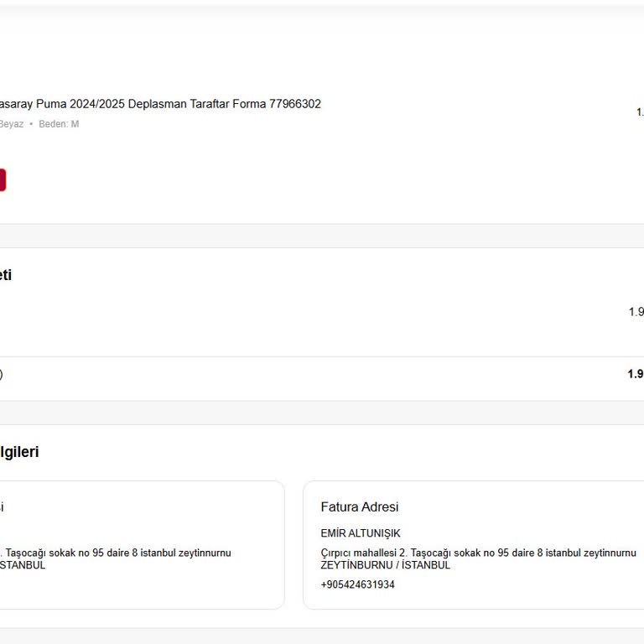The image size is (644, 644).
Task: Click the 'Beyaz' color label under the product
Action: point(11,124)
